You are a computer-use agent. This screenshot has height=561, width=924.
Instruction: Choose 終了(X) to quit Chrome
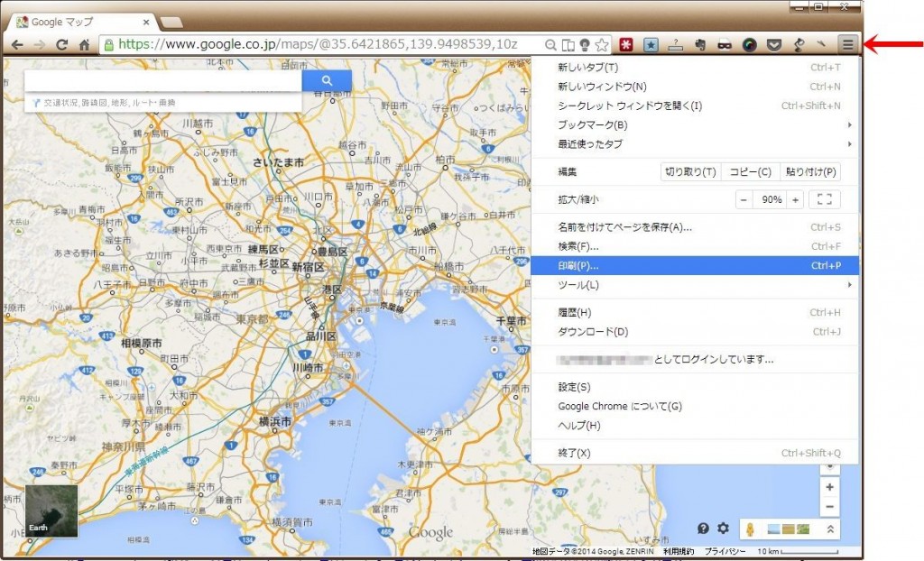[695, 453]
